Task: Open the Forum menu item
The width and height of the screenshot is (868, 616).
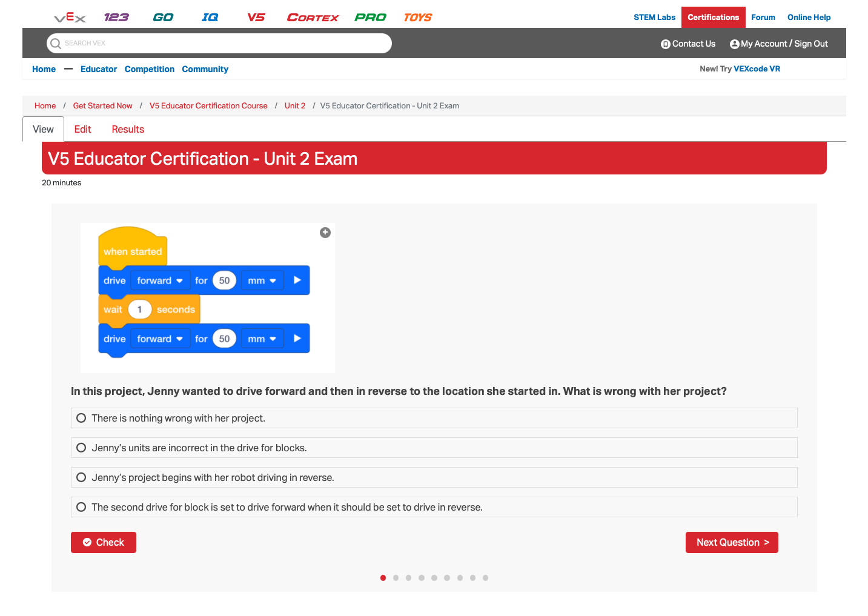Action: (x=763, y=17)
